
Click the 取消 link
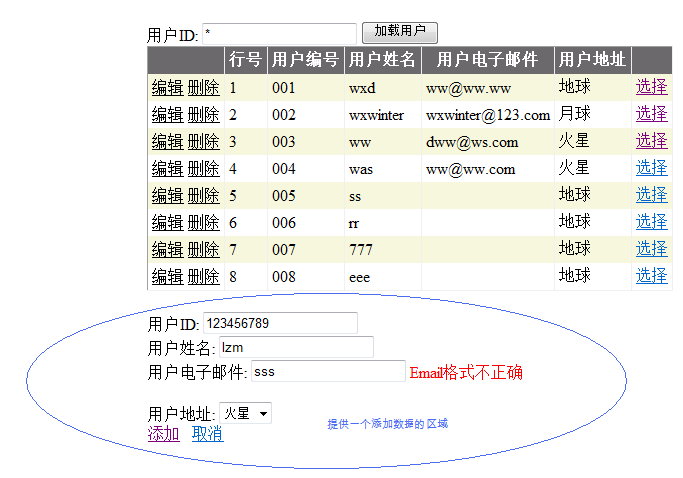(x=208, y=434)
